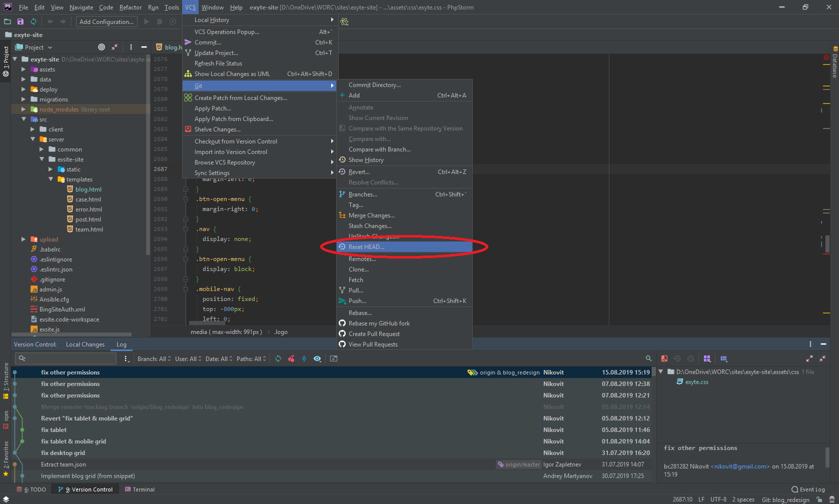This screenshot has width=839, height=504.
Task: Click the Text Filter Settings vertical-dots icon
Action: coord(127,359)
